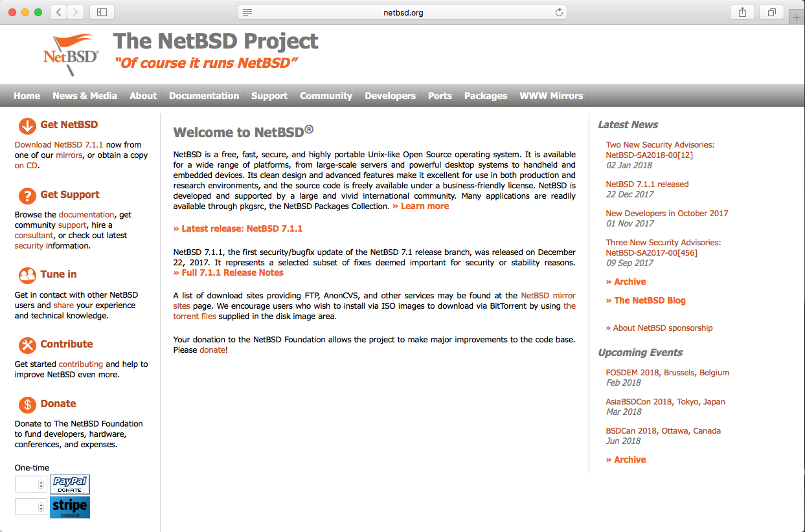The width and height of the screenshot is (805, 532).
Task: Open the documentation link under Get Support
Action: tap(86, 215)
